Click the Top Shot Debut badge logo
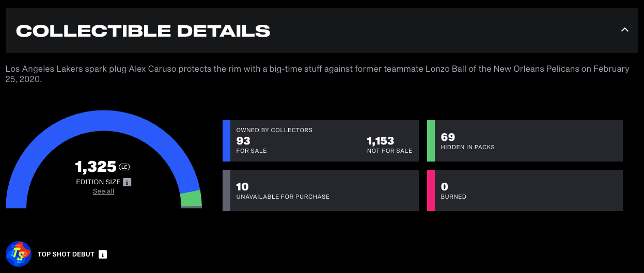This screenshot has height=273, width=644. pos(19,254)
